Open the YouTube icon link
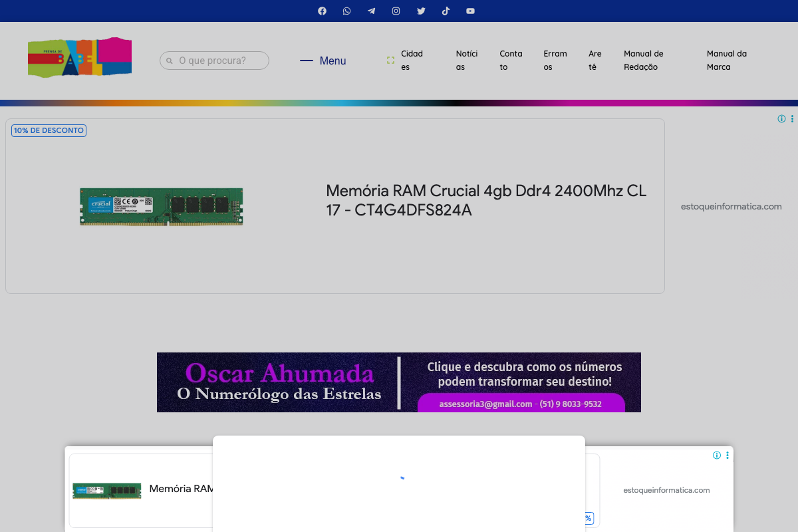Viewport: 798px width, 532px height. click(x=470, y=11)
